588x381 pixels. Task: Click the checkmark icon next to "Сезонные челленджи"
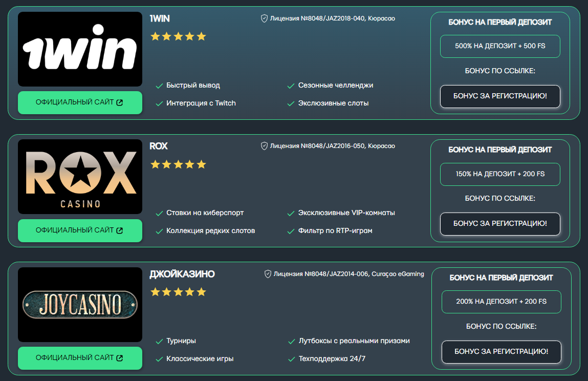pos(291,86)
